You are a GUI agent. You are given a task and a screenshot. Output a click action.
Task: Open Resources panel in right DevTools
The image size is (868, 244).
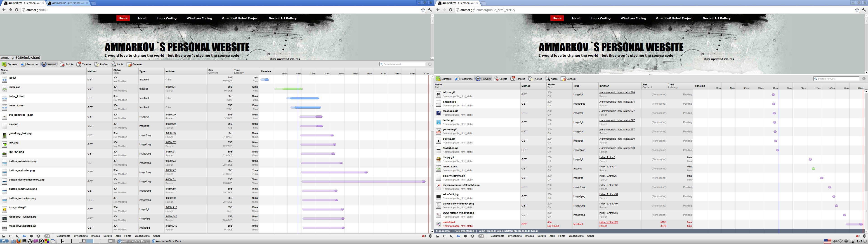[464, 79]
